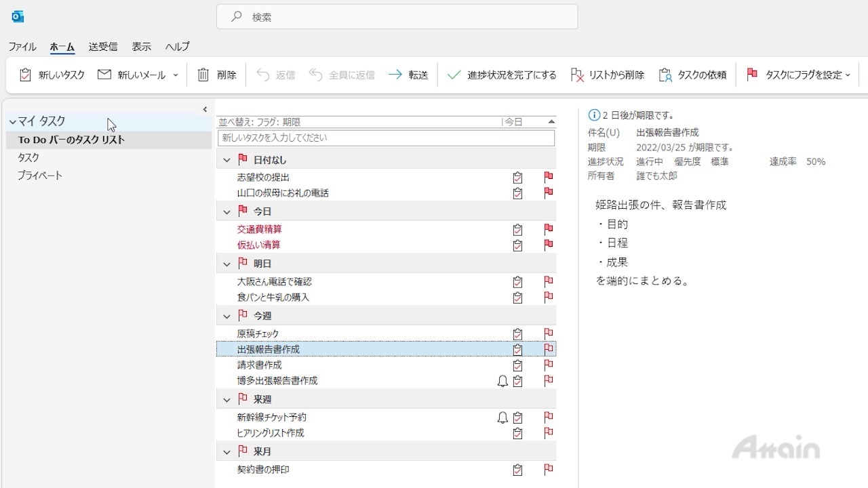
Task: Select the プライベート task folder
Action: [40, 176]
